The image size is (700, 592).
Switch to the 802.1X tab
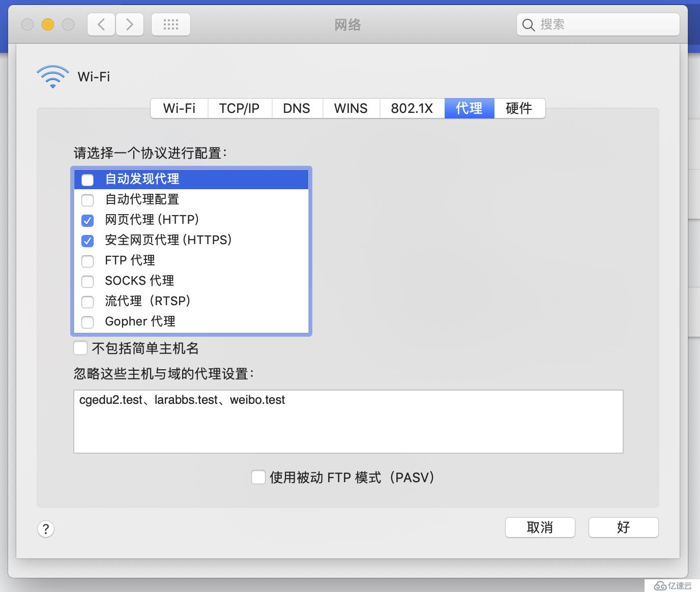(x=412, y=108)
